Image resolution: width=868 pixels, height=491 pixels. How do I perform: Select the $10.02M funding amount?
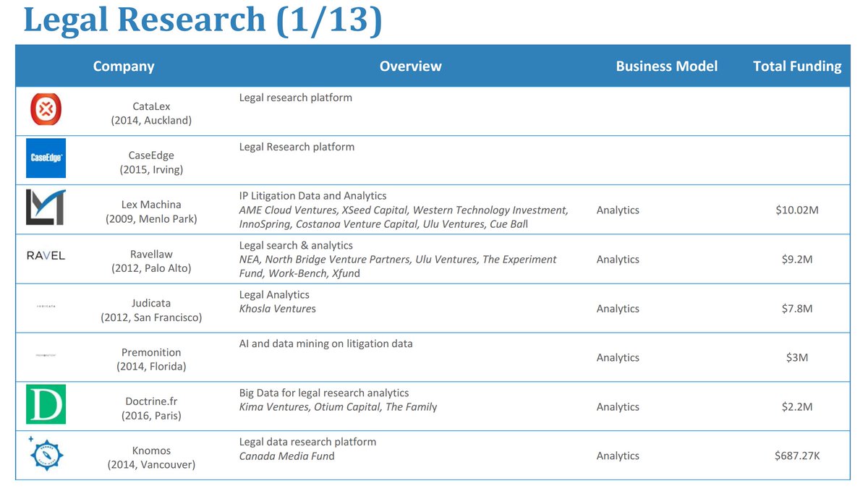click(799, 210)
